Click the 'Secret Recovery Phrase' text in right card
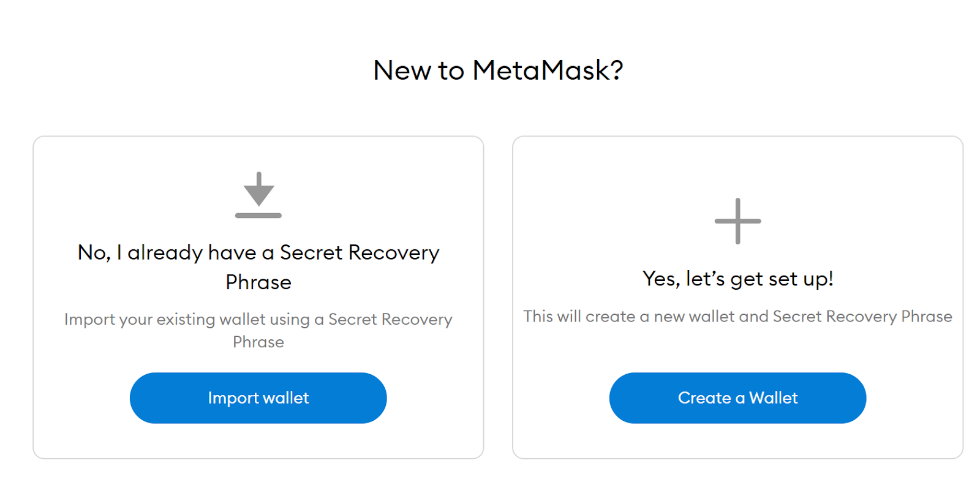This screenshot has width=980, height=479. (862, 317)
